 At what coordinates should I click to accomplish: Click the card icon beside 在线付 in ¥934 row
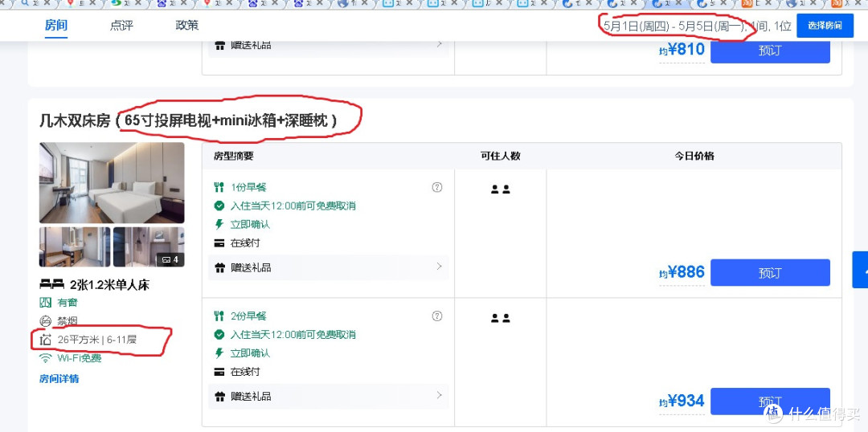pyautogui.click(x=219, y=372)
